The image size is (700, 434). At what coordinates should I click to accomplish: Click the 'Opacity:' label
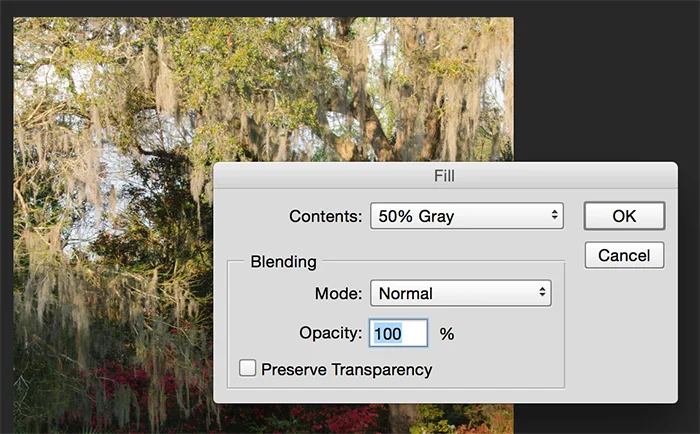(x=330, y=333)
